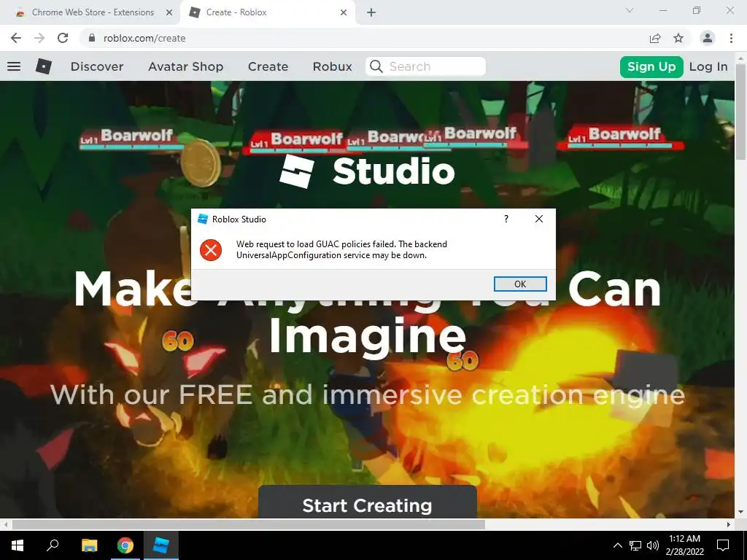This screenshot has height=560, width=747.
Task: Click the horizontal scrollbar thumb
Action: tap(249, 524)
